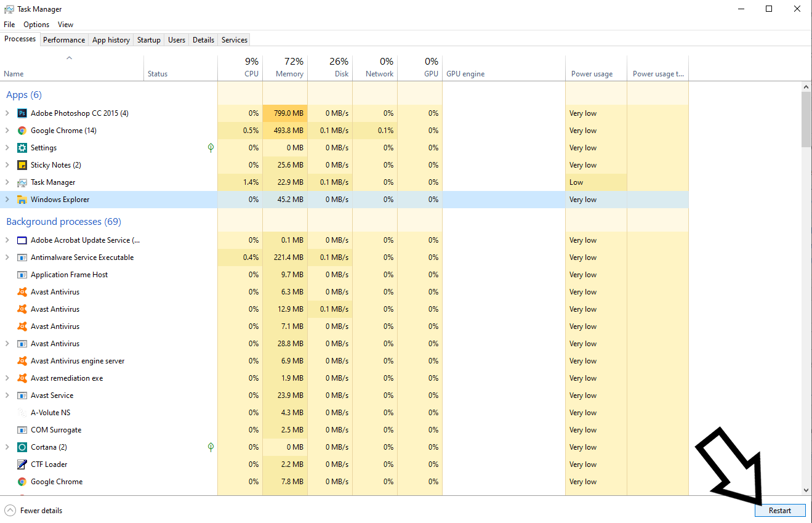812x523 pixels.
Task: Sort by the Disk column header
Action: (x=330, y=68)
